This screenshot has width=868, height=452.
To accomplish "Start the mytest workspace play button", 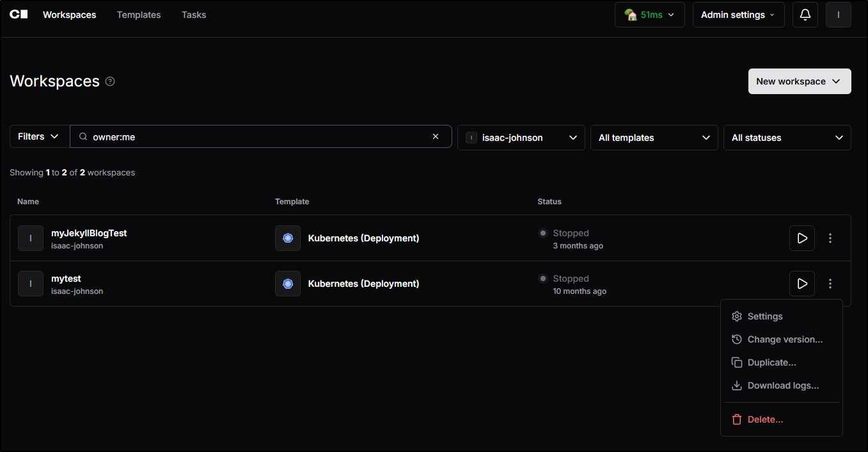I will (x=801, y=284).
